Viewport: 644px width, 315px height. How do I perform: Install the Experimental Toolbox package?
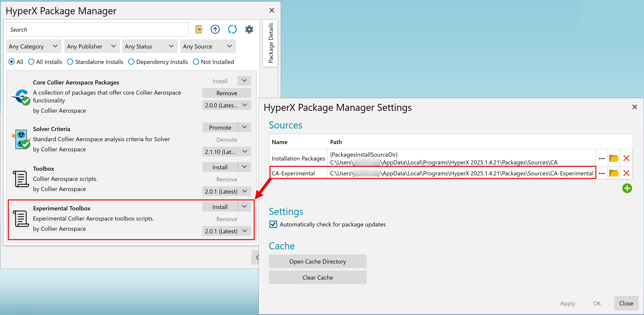(220, 207)
